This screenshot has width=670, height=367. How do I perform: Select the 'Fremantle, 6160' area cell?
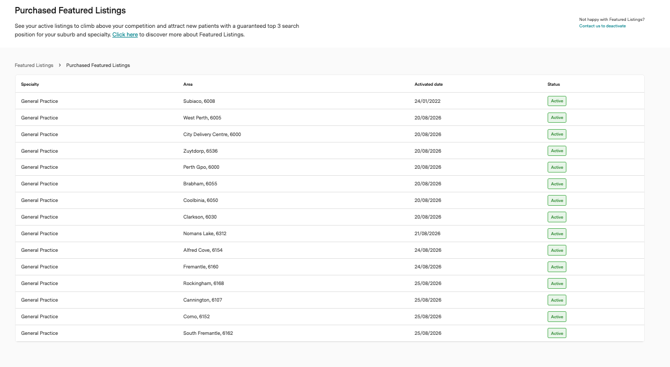click(201, 267)
